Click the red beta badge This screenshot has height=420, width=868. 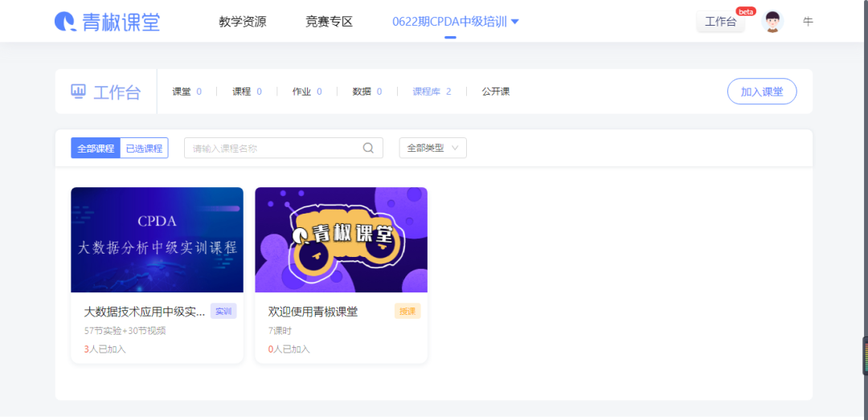[746, 11]
